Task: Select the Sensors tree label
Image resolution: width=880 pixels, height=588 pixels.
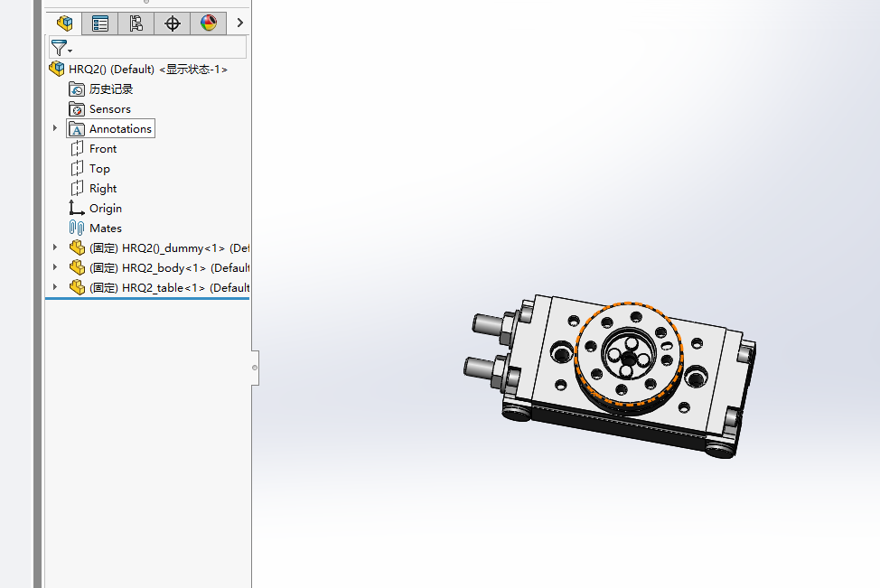Action: pos(110,109)
